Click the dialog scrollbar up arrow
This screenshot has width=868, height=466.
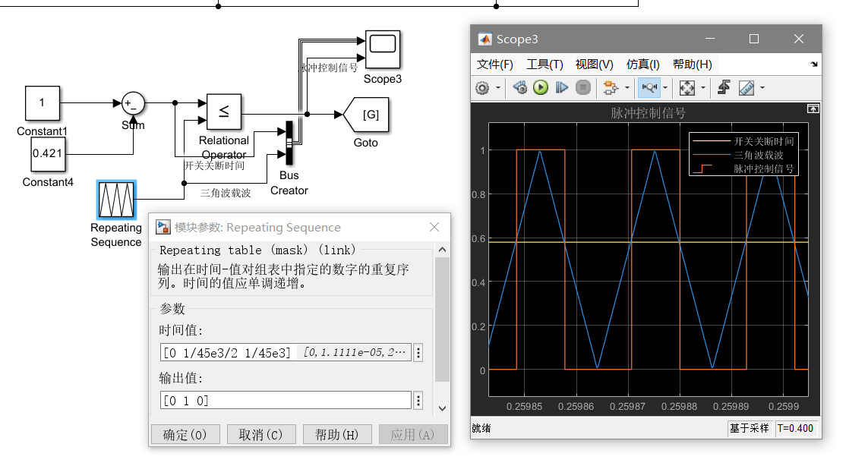(442, 250)
